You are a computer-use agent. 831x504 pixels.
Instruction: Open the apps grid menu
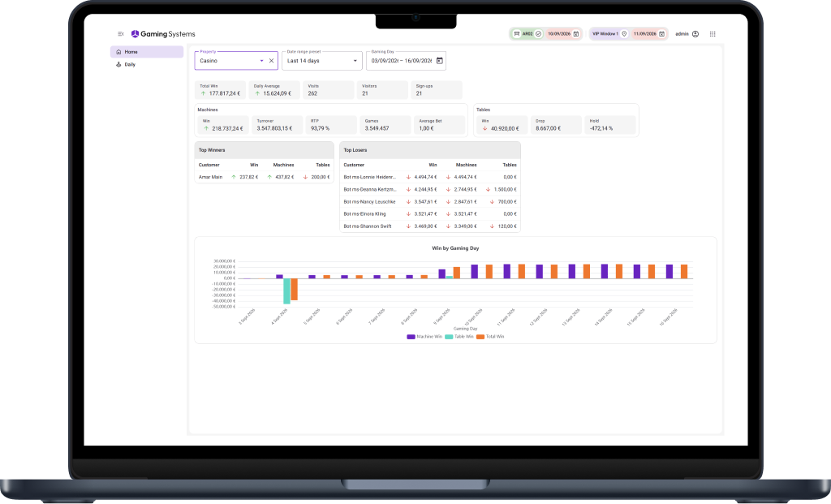click(713, 34)
